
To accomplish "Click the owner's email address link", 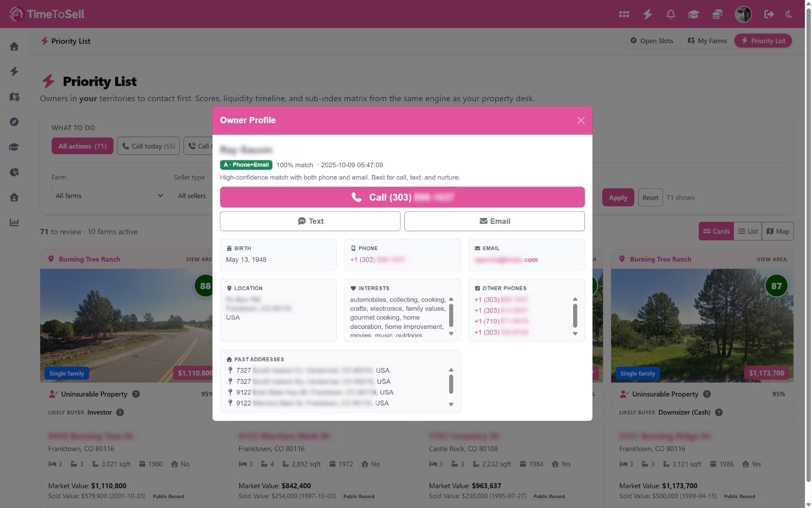I will tap(506, 260).
